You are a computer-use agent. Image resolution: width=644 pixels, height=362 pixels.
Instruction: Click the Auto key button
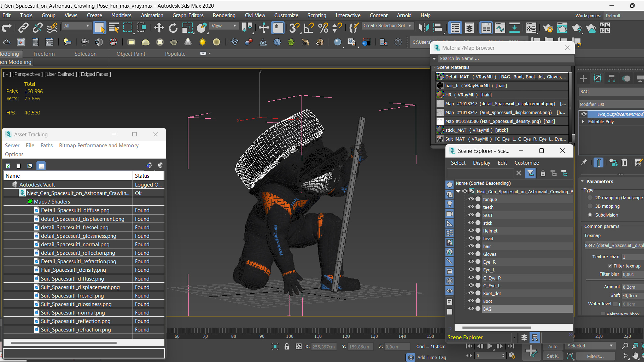click(553, 346)
